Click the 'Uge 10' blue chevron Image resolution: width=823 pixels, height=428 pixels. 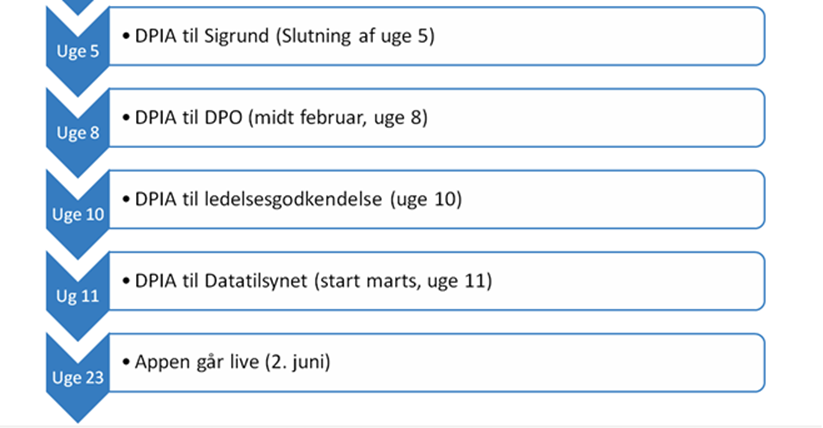point(77,214)
